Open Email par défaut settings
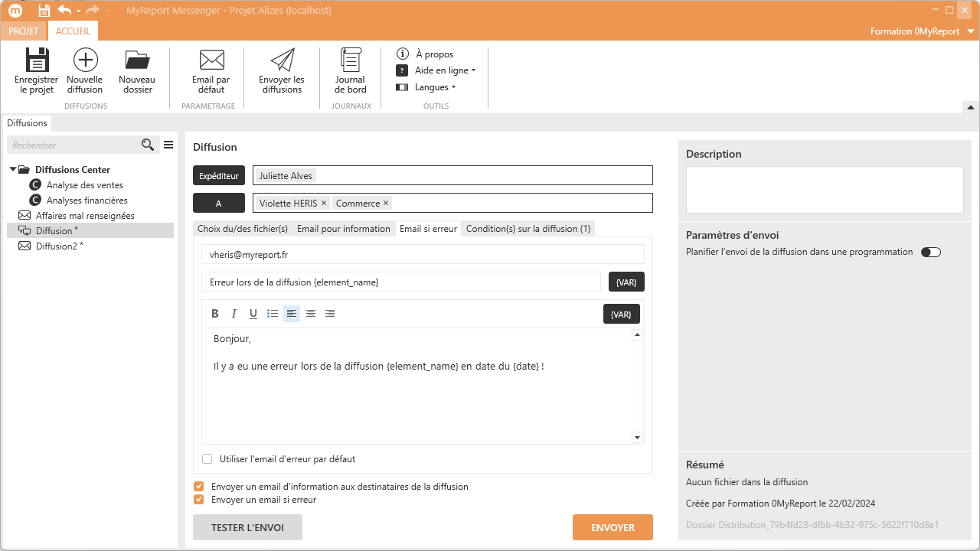 [211, 61]
